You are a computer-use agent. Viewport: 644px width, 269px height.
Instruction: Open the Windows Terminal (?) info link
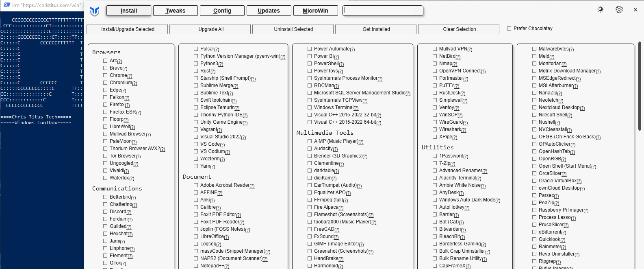356,108
